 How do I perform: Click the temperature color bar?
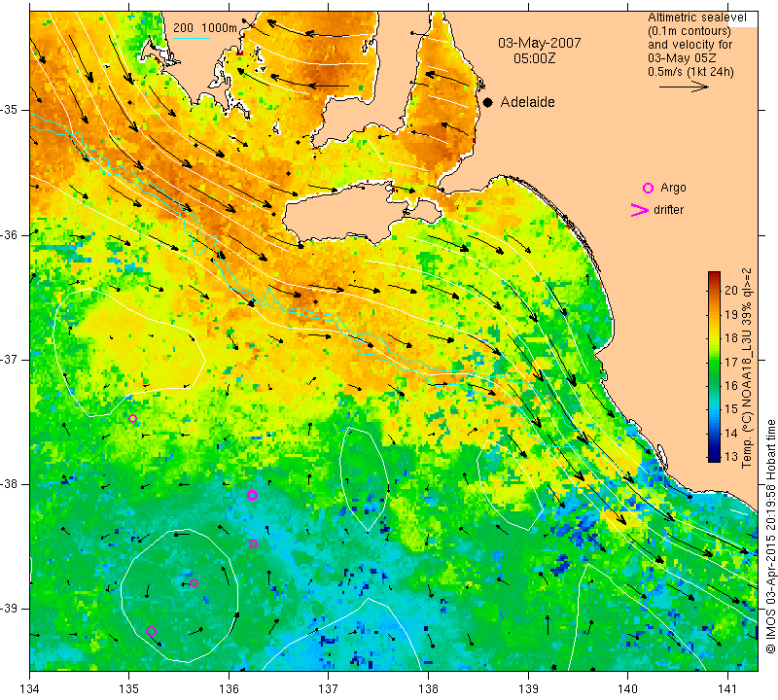pos(714,367)
